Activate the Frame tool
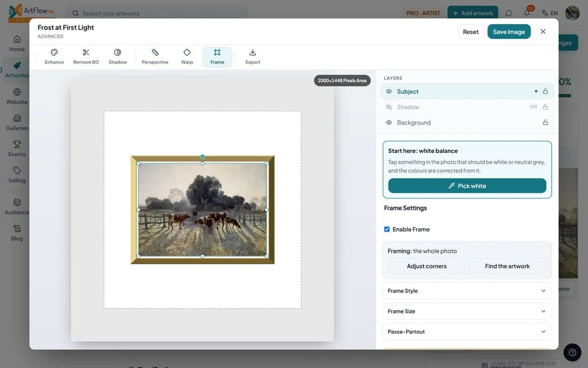 217,57
